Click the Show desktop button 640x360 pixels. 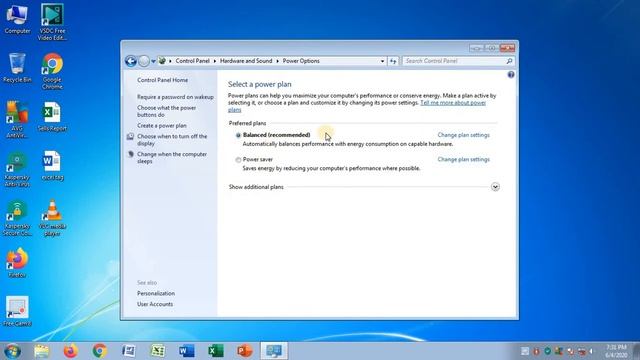click(637, 351)
